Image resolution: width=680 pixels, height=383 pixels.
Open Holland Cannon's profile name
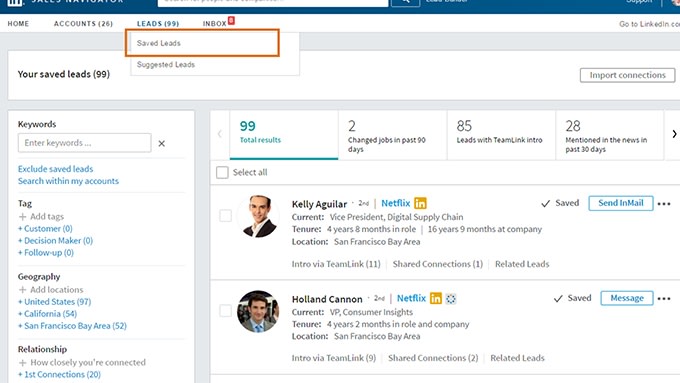327,299
